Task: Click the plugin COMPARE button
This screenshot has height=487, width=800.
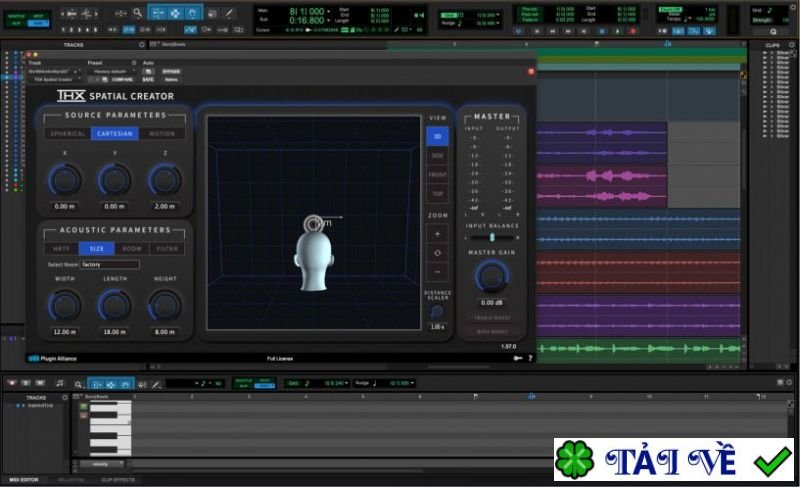Action: (x=122, y=79)
